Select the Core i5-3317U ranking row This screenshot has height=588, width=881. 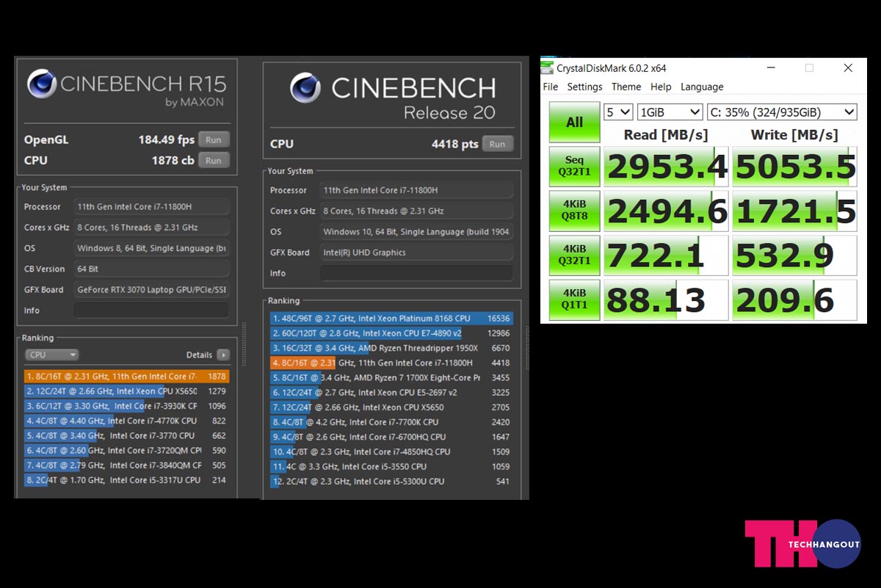coord(126,480)
